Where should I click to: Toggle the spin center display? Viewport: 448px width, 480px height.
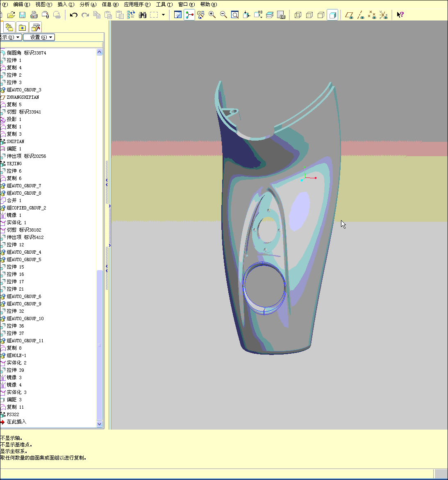pos(189,15)
